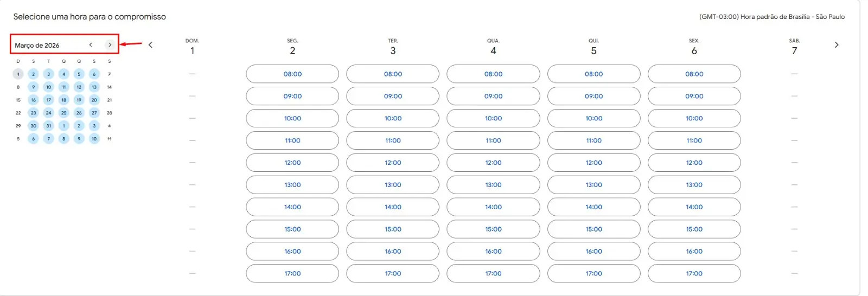Viewport: 868px width, 296px height.
Task: Go to next month in mini calendar
Action: coord(110,45)
